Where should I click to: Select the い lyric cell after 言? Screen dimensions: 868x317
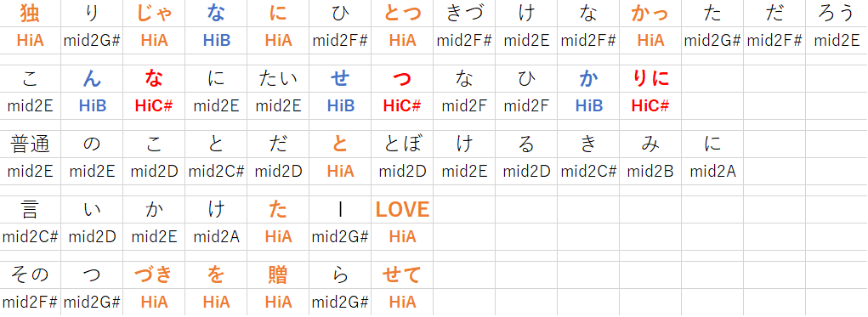(92, 210)
